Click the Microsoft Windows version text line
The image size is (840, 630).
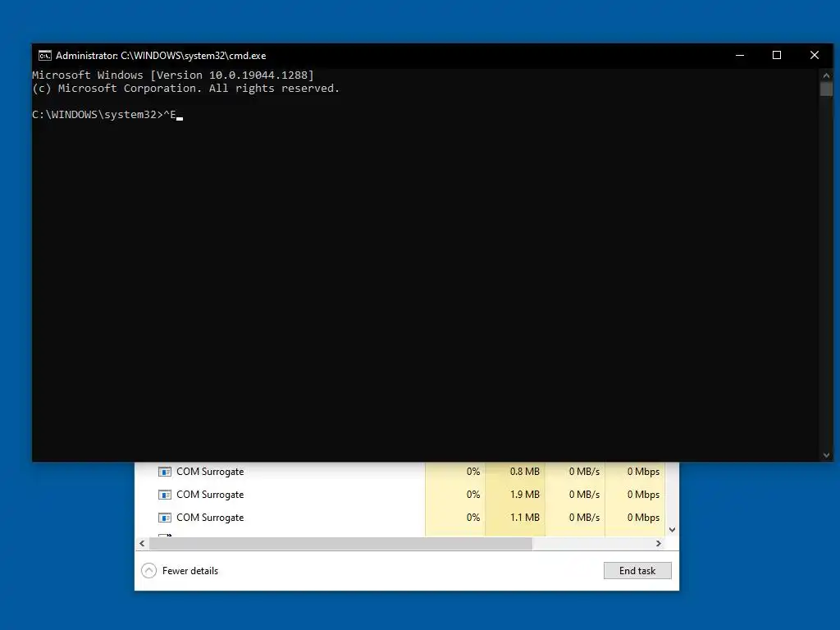173,75
